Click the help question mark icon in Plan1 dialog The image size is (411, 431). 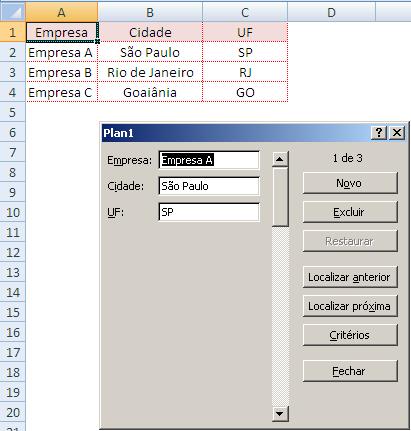[x=379, y=133]
